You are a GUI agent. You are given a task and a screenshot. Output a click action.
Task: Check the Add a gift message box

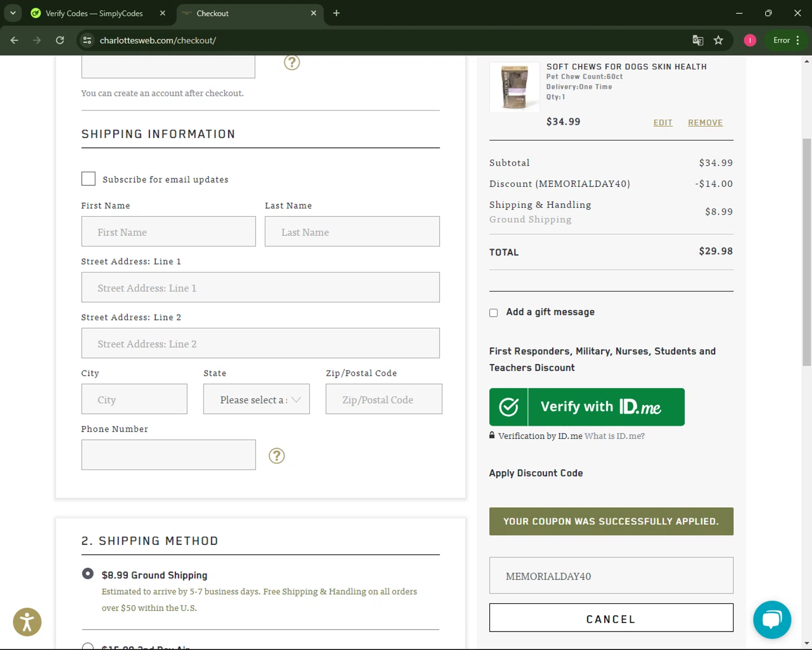pyautogui.click(x=494, y=313)
